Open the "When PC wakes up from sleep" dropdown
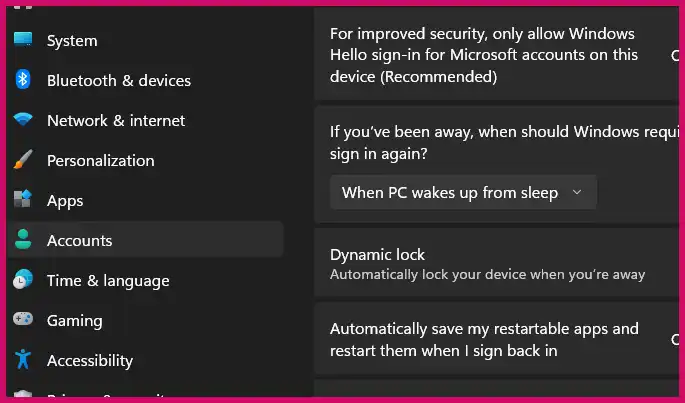 (x=464, y=192)
